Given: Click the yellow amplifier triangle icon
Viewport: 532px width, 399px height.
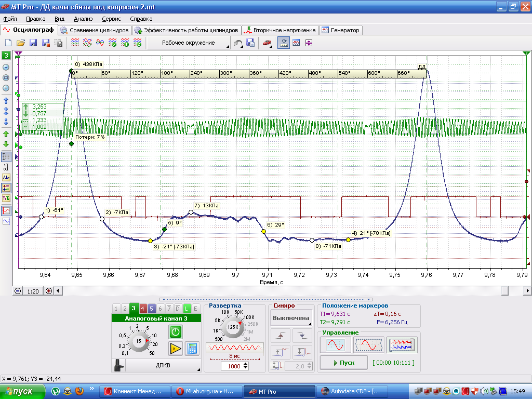Looking at the screenshot, I should [176, 349].
